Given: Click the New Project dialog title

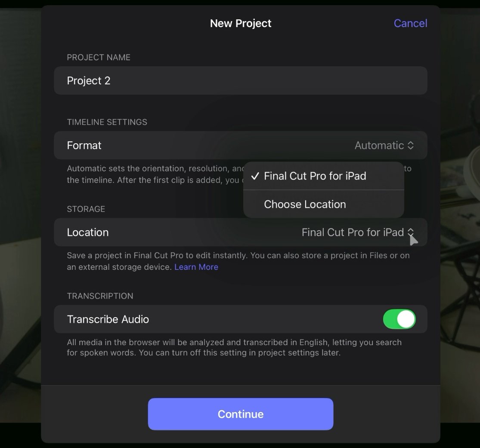Looking at the screenshot, I should click(240, 23).
